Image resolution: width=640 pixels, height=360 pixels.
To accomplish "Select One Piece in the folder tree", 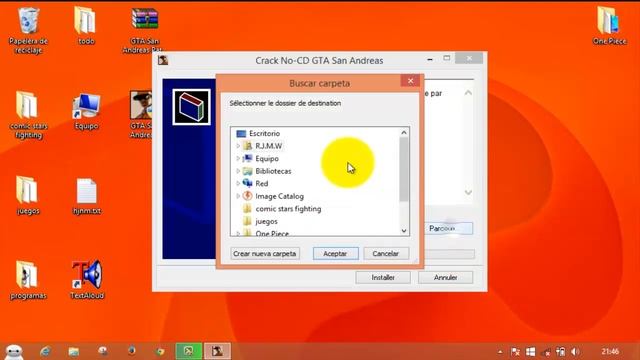I will 272,233.
